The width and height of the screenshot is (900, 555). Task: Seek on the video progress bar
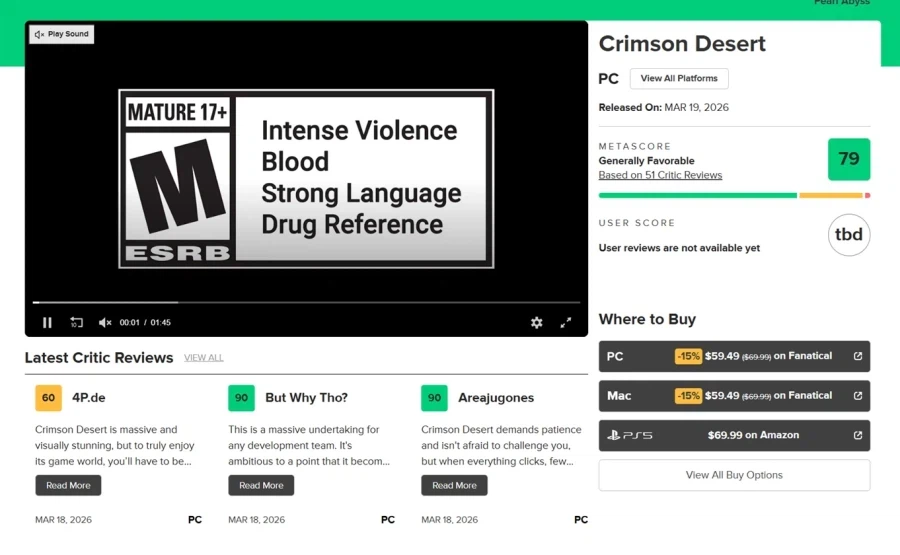300,302
